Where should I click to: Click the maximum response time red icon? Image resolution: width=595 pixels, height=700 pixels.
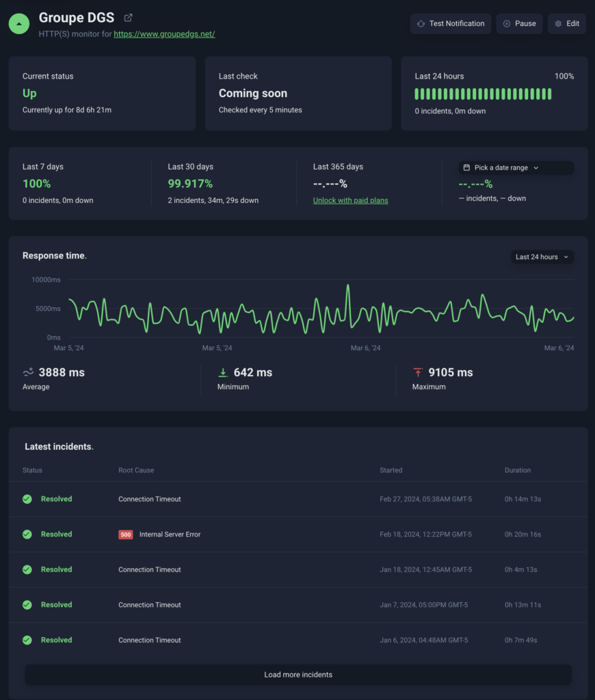[418, 373]
